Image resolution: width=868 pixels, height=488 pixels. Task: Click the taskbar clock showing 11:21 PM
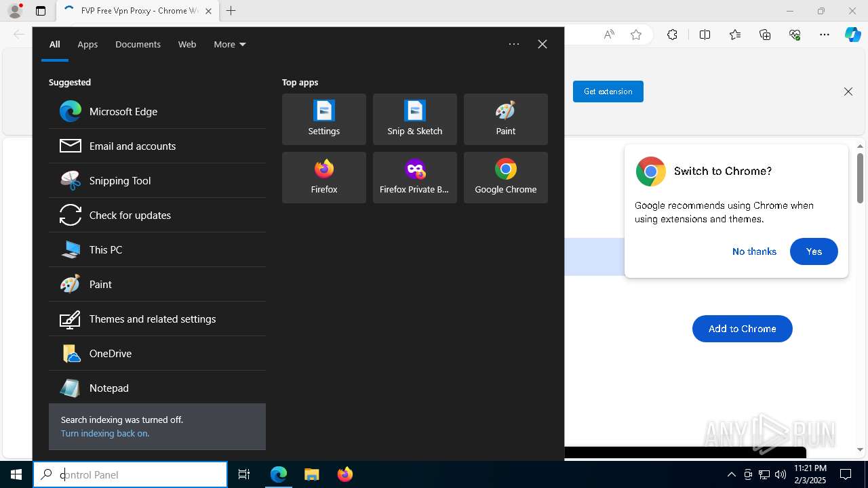tap(810, 474)
